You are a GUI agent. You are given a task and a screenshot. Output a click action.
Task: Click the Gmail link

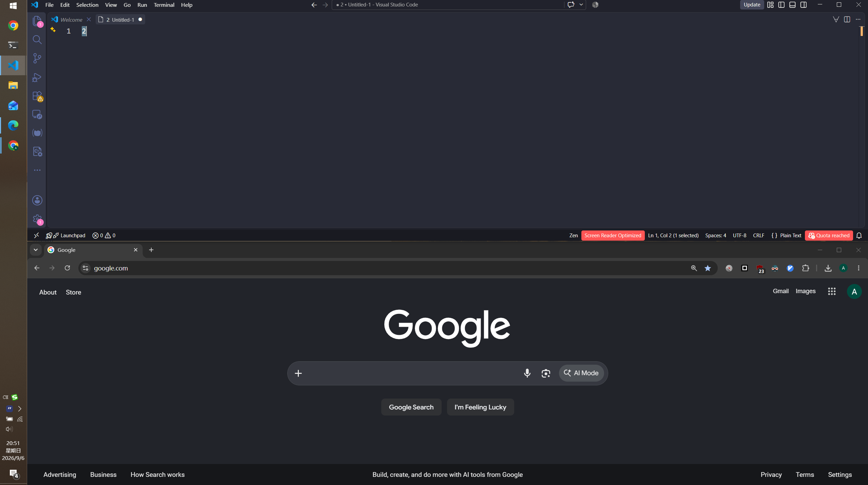pos(780,291)
